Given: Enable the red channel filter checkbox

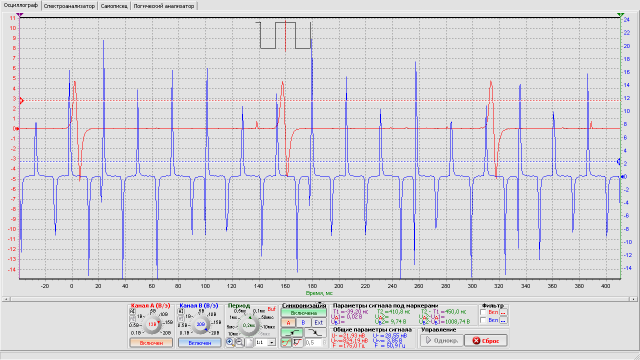Looking at the screenshot, I should pos(483,312).
